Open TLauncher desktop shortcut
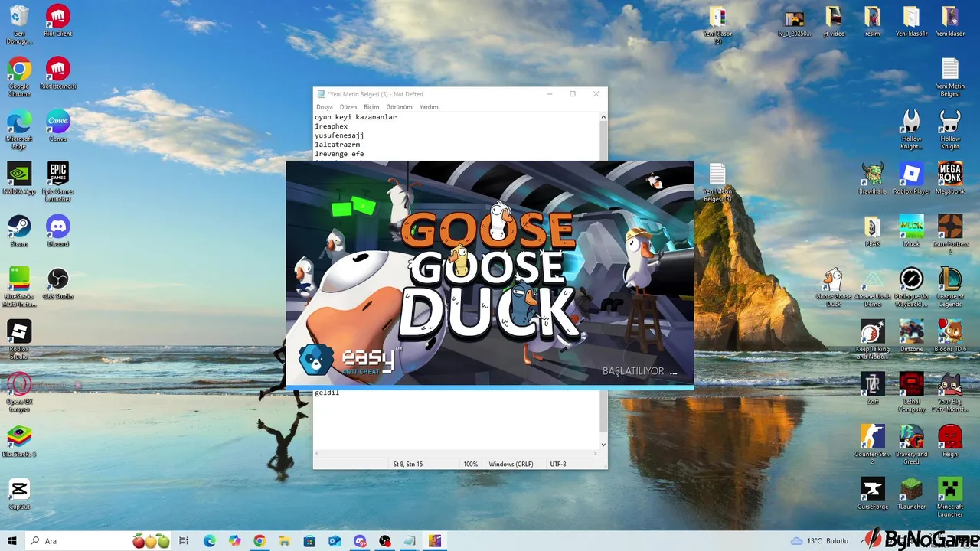The image size is (980, 551). click(x=911, y=494)
